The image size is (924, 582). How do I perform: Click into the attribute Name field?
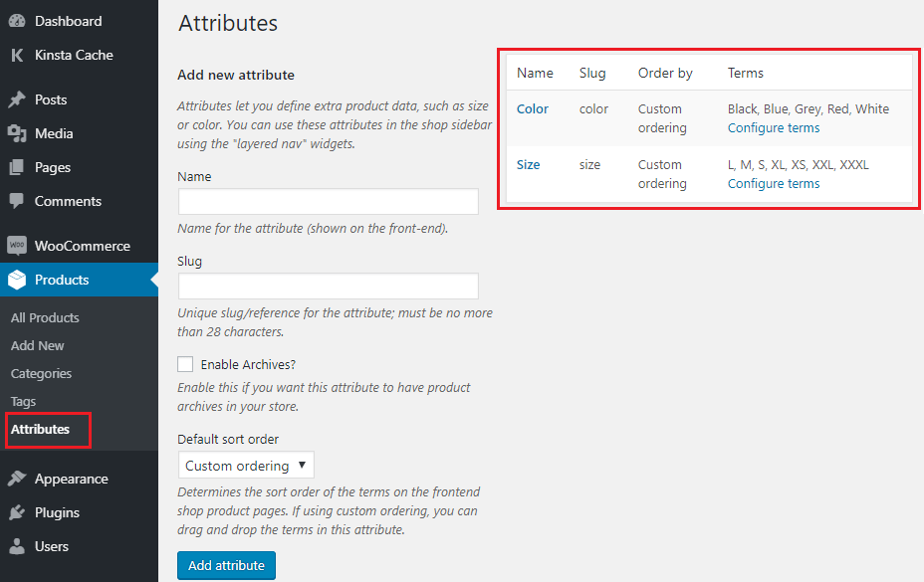(x=328, y=202)
